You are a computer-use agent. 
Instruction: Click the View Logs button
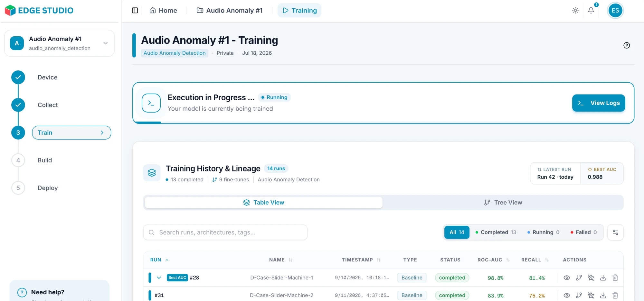tap(599, 103)
